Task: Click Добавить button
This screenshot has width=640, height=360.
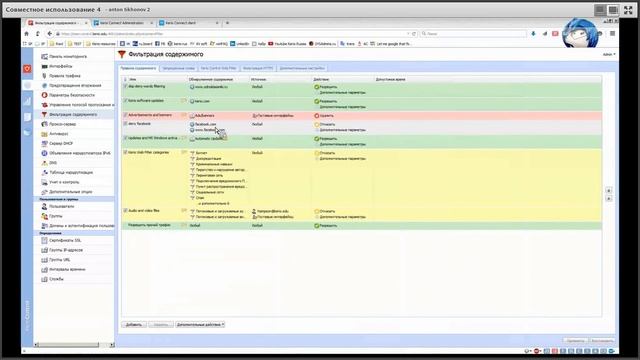Action: click(134, 325)
